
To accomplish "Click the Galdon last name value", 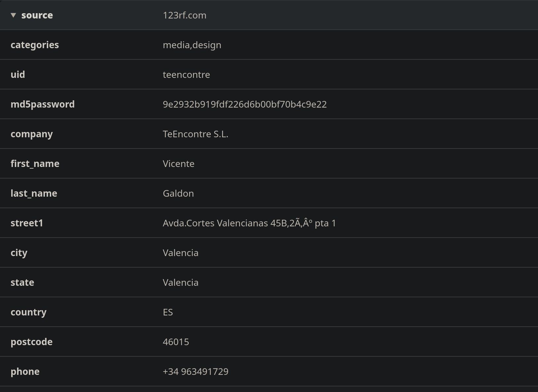I will point(178,193).
